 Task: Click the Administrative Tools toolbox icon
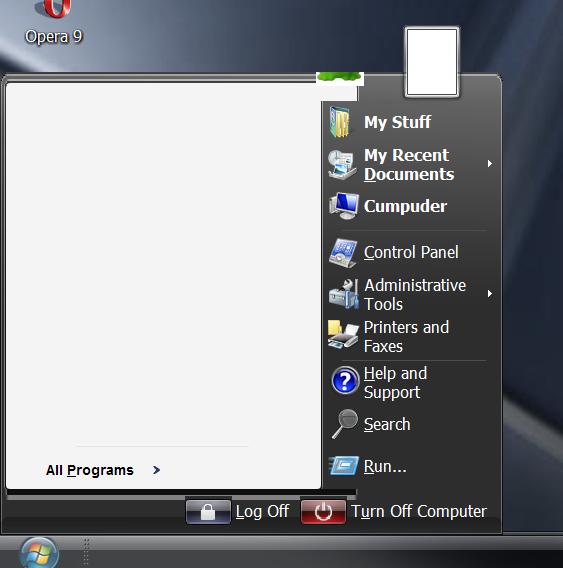[344, 294]
